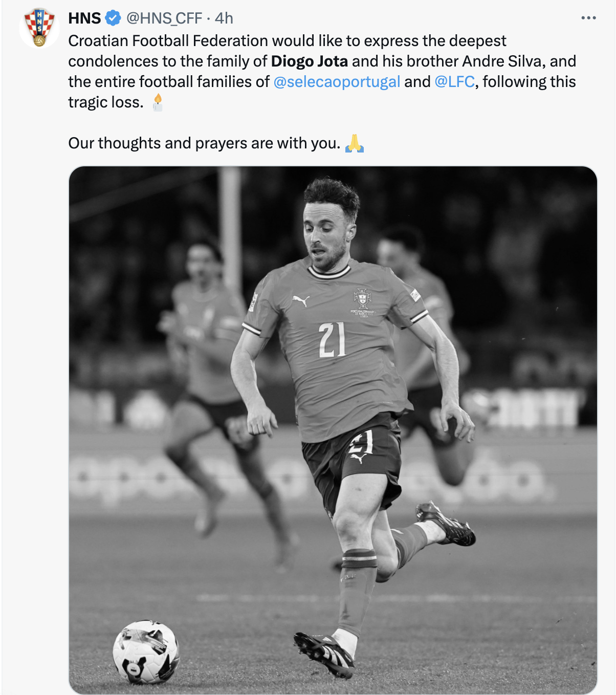Click the bold Diogo Jota name text
This screenshot has width=616, height=695.
click(310, 61)
